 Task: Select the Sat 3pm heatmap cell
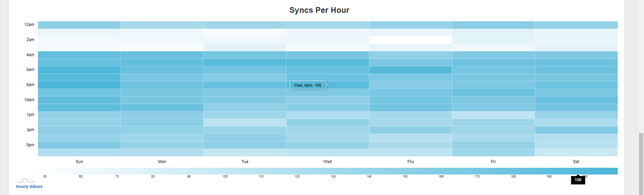576,130
